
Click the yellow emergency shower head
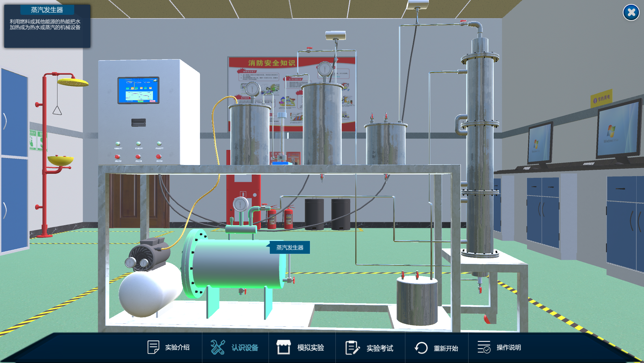click(72, 82)
